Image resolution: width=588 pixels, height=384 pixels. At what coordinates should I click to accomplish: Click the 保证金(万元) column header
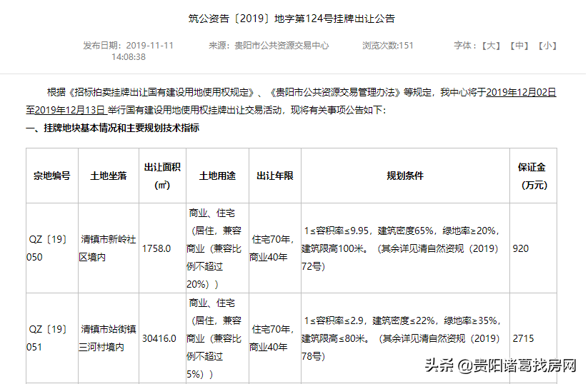[x=533, y=176]
